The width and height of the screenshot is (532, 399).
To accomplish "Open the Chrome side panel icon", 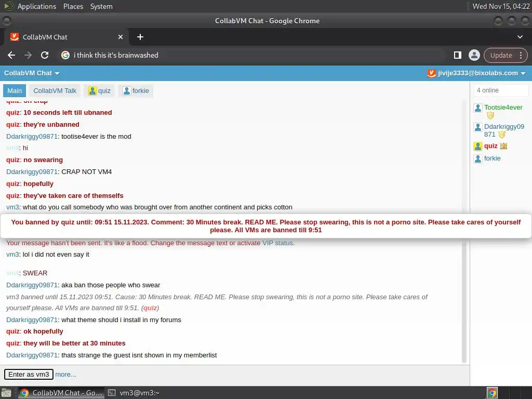I will coord(457,55).
